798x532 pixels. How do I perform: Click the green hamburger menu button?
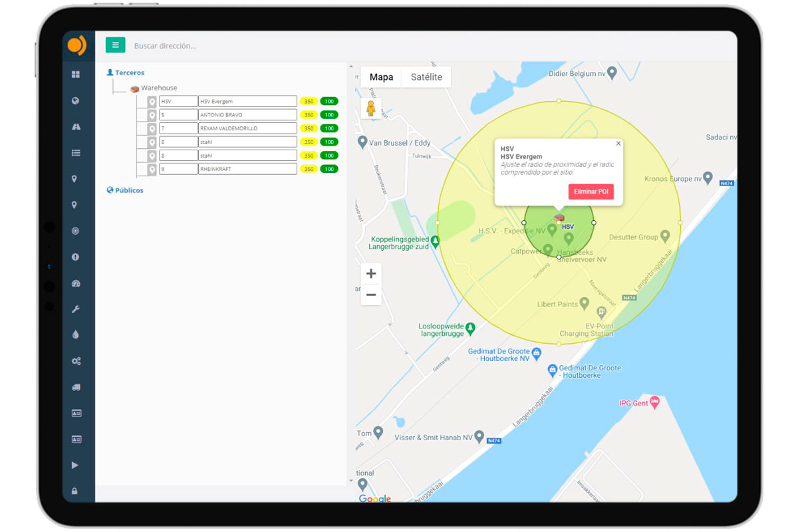point(116,45)
